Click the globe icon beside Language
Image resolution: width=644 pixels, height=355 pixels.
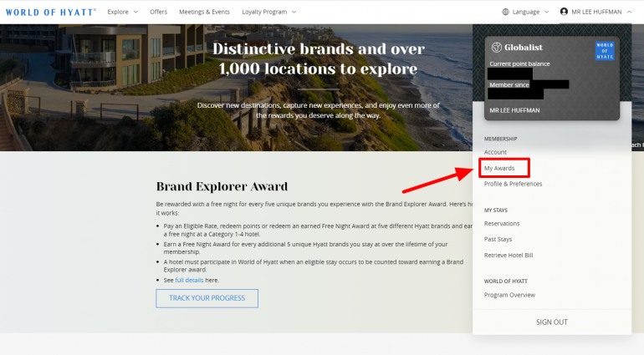(x=505, y=12)
